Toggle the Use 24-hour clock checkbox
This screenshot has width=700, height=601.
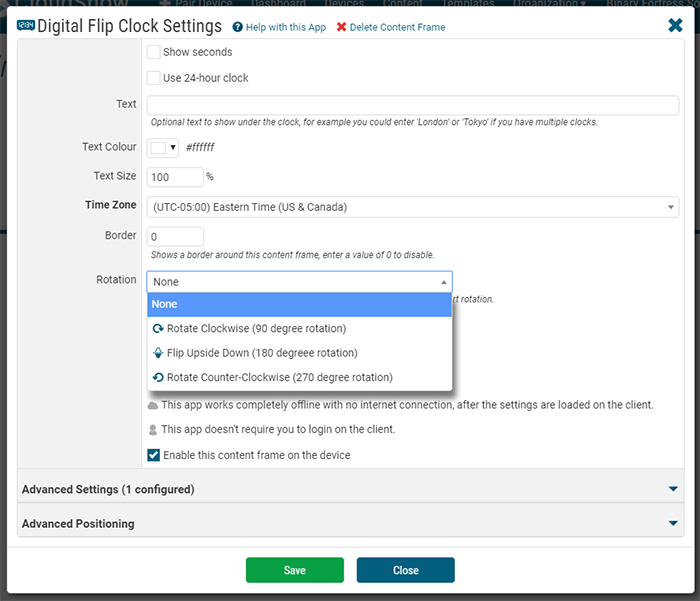tap(154, 78)
